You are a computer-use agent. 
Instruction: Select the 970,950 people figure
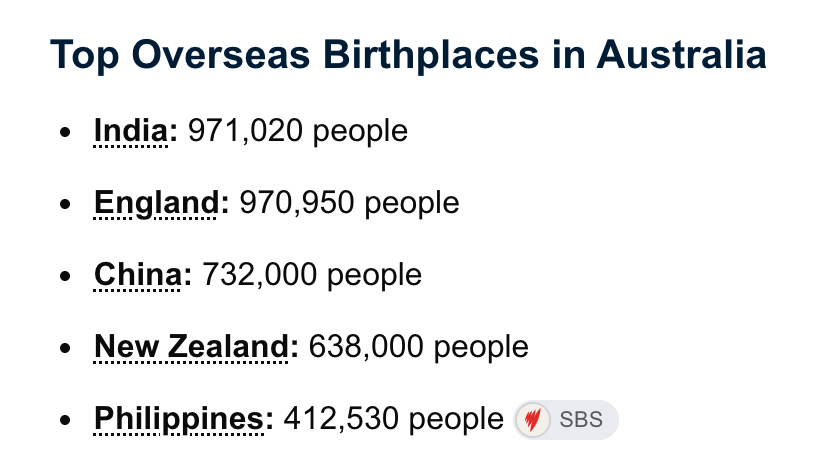pyautogui.click(x=350, y=203)
